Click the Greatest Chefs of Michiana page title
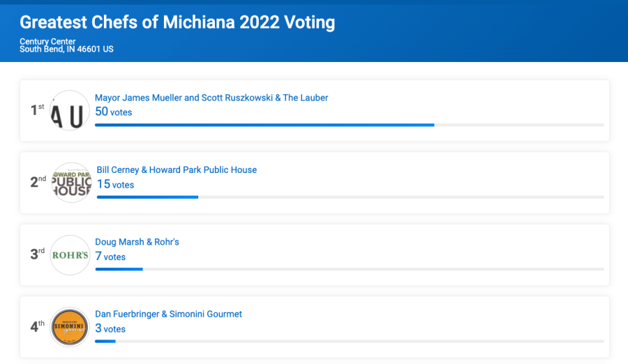The height and width of the screenshot is (364, 628). click(x=177, y=22)
